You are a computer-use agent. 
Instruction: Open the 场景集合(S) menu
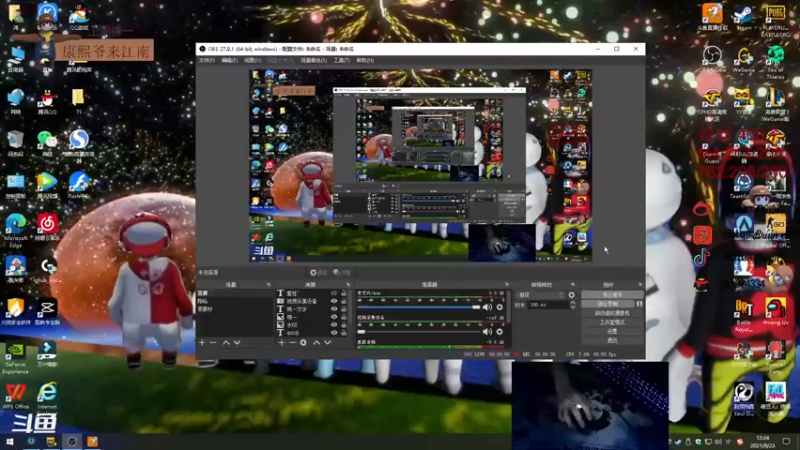coord(313,60)
